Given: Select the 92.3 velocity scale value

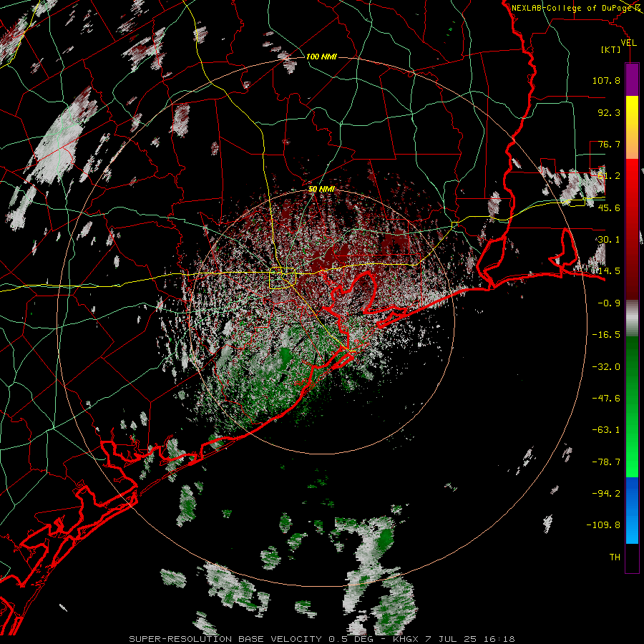Looking at the screenshot, I should coord(609,112).
